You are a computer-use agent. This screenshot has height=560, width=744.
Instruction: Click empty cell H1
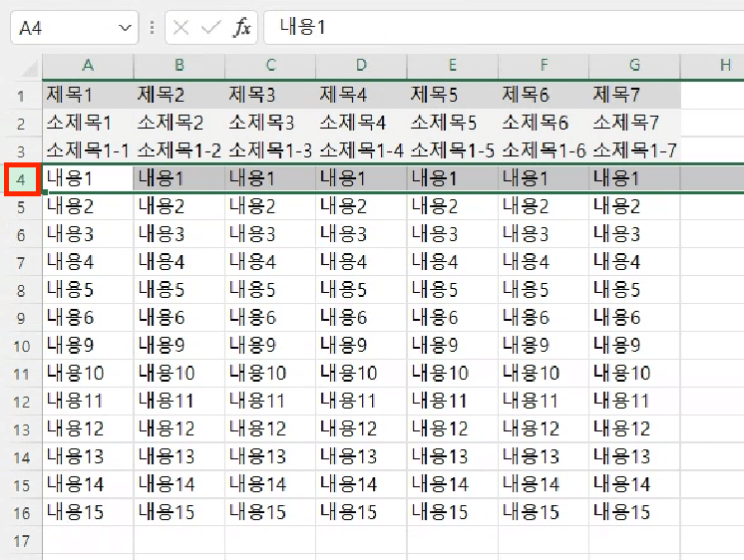(x=713, y=96)
